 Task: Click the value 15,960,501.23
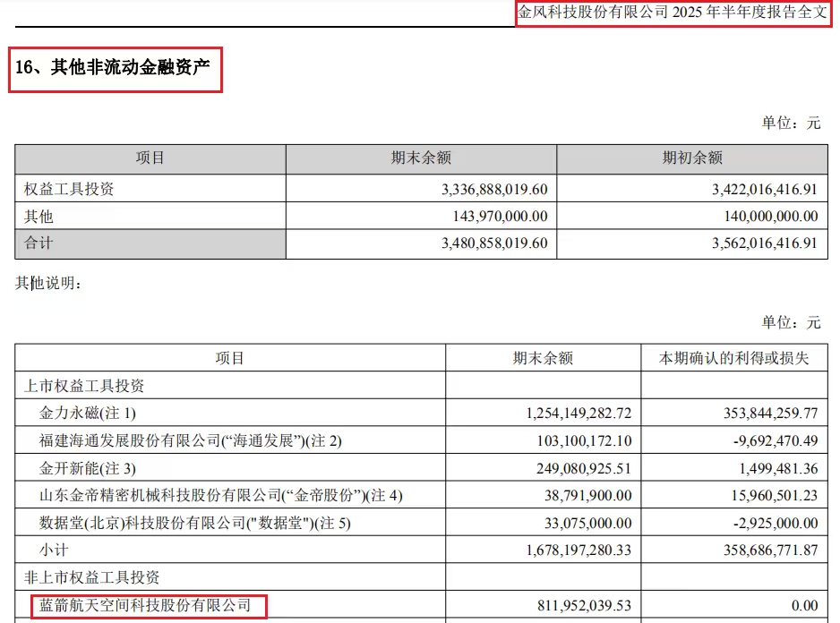coord(774,496)
